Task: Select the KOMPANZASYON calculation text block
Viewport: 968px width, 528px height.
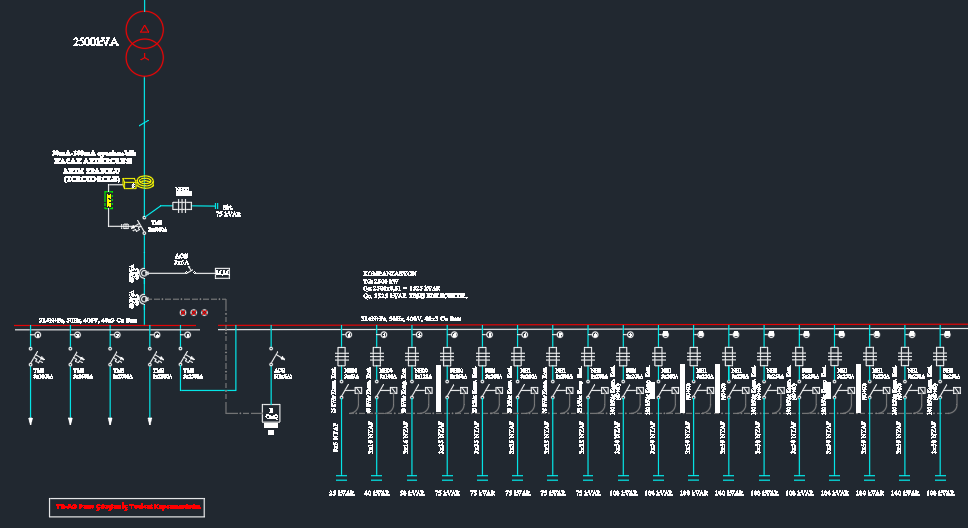Action: 414,284
